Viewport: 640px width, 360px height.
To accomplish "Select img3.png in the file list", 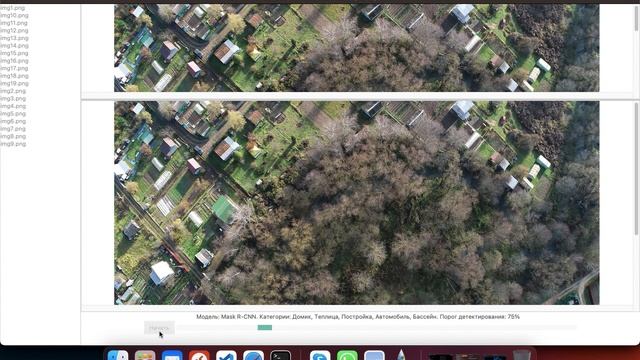I will [13, 98].
